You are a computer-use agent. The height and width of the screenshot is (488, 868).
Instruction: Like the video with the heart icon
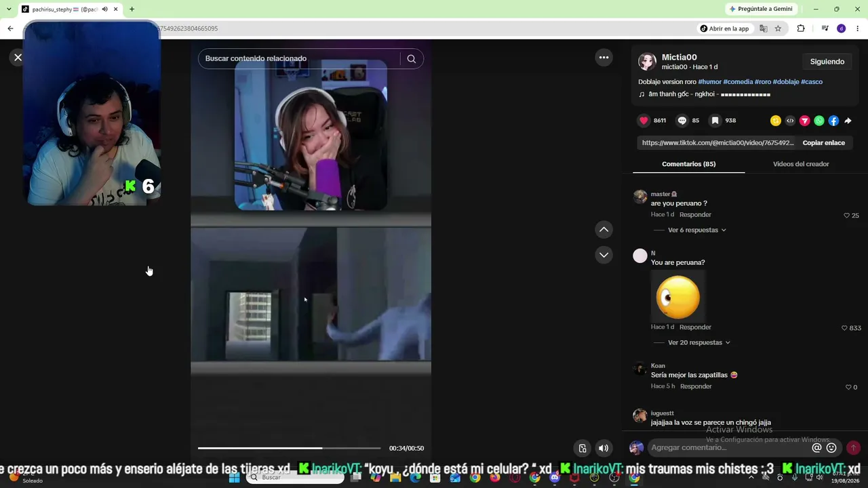644,121
